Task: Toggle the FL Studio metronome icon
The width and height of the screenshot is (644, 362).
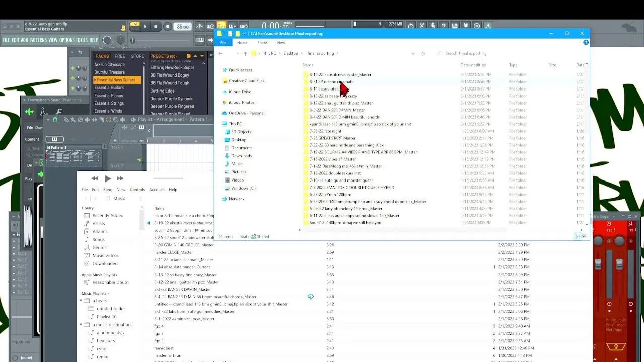Action: click(x=200, y=26)
